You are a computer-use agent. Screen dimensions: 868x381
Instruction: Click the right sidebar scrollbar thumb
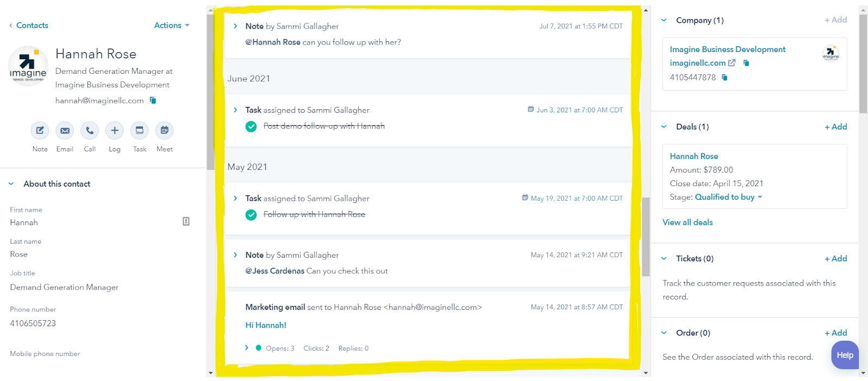[863, 63]
